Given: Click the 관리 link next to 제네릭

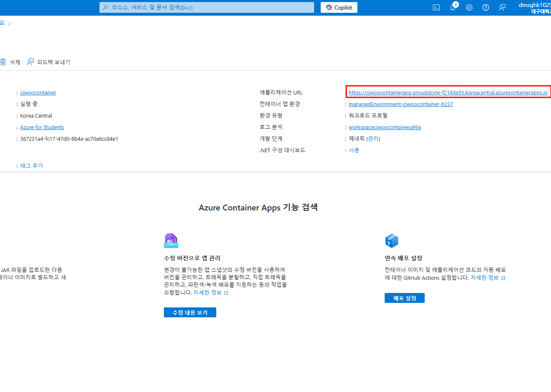Looking at the screenshot, I should click(373, 139).
